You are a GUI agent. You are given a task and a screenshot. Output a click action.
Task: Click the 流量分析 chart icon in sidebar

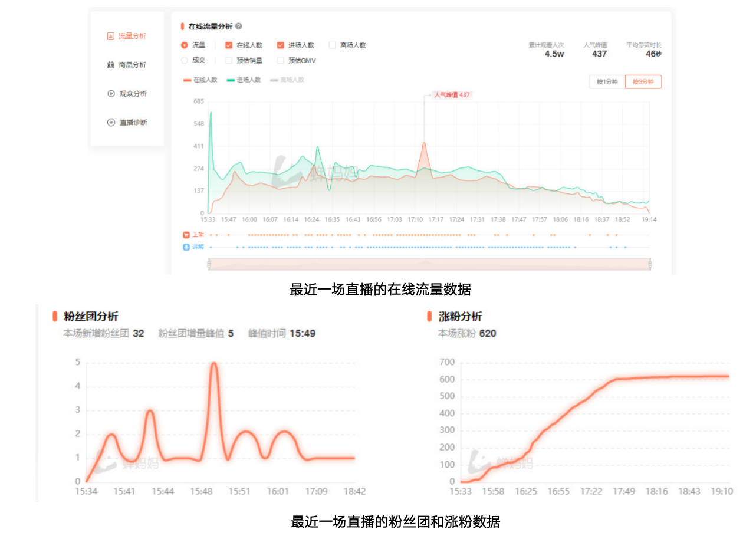click(110, 36)
